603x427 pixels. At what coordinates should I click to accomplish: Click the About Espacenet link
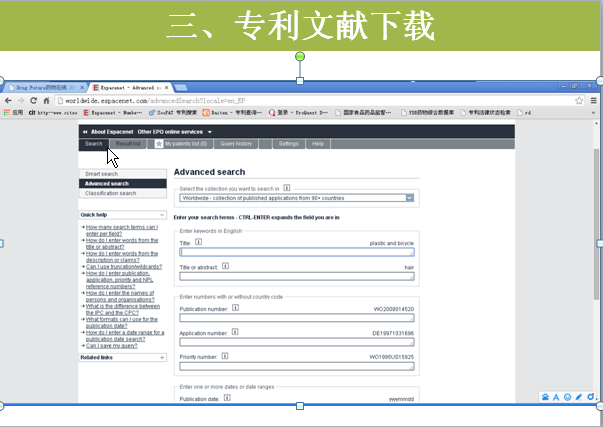pyautogui.click(x=112, y=132)
